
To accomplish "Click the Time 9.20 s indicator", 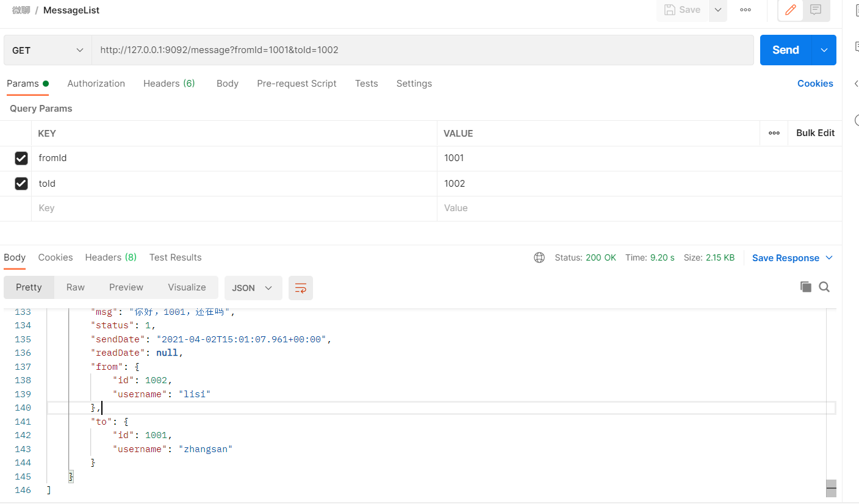I will 650,257.
